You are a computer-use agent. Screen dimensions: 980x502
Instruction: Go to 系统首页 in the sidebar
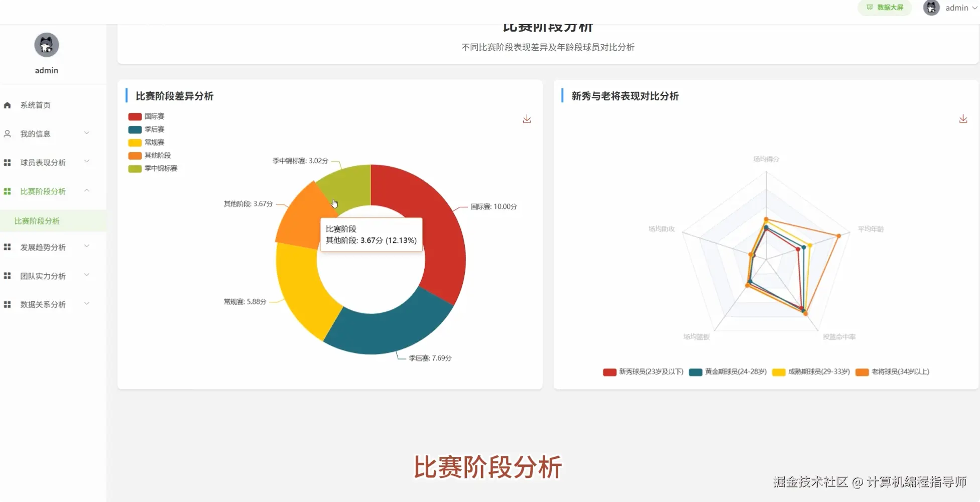[35, 105]
